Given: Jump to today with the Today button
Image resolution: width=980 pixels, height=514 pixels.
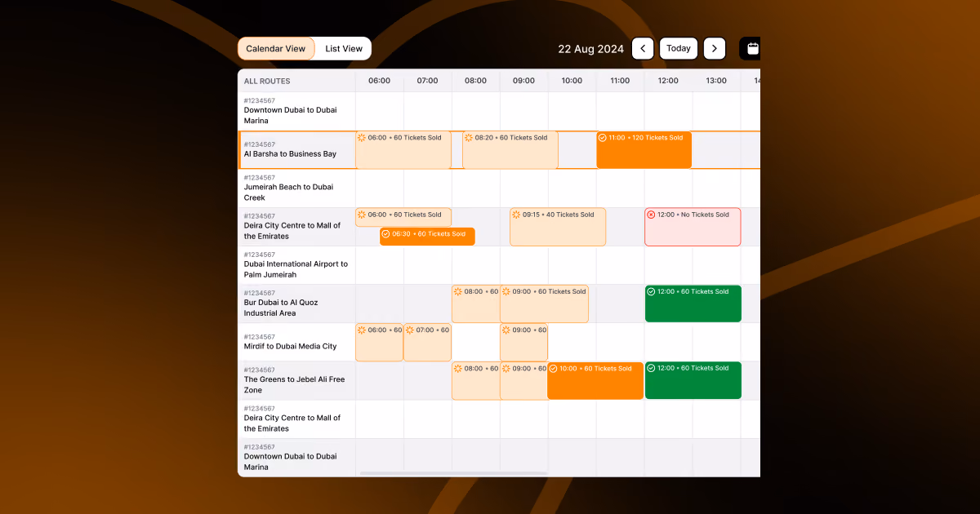Looking at the screenshot, I should pos(679,48).
